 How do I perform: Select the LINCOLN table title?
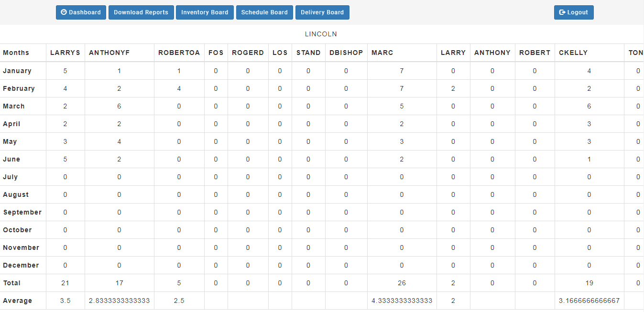tap(321, 34)
